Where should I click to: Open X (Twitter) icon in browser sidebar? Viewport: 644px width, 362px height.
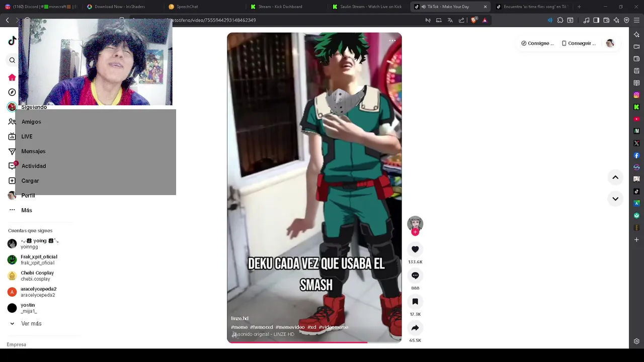[636, 143]
